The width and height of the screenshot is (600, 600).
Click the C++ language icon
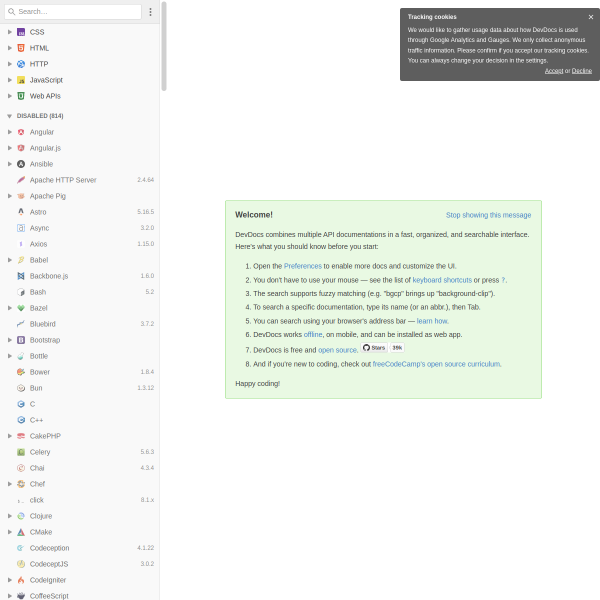21,420
